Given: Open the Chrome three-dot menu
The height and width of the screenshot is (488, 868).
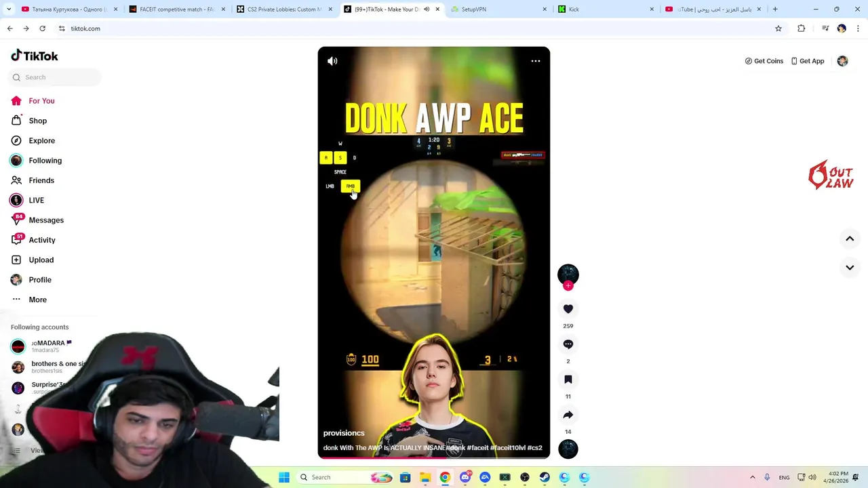Looking at the screenshot, I should [x=859, y=28].
